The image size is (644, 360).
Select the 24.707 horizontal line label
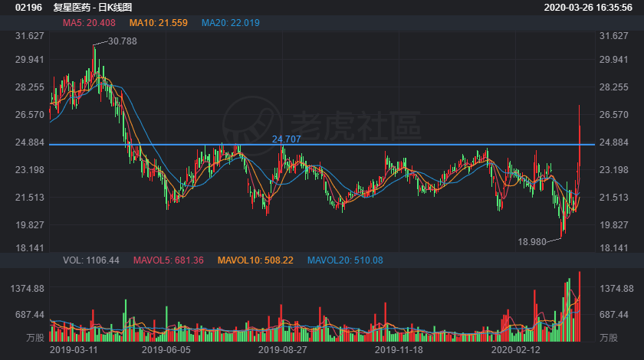(x=286, y=139)
